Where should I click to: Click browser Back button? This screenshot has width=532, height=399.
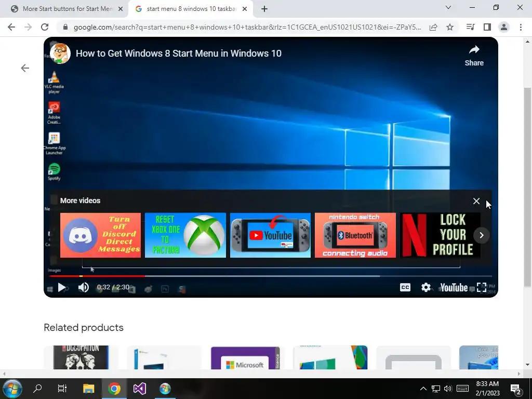(11, 27)
